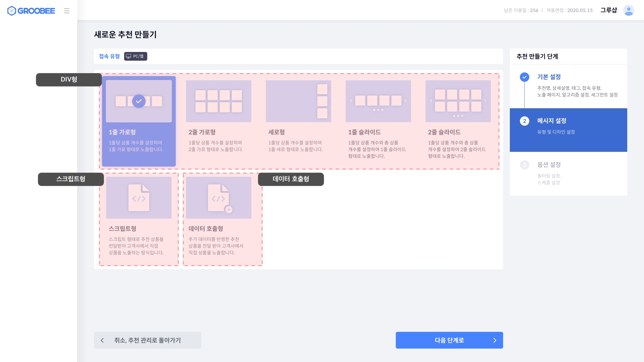Click left arrow on 2줄 슬라이드 preview
Viewport: 644px width, 362px height.
pos(431,101)
